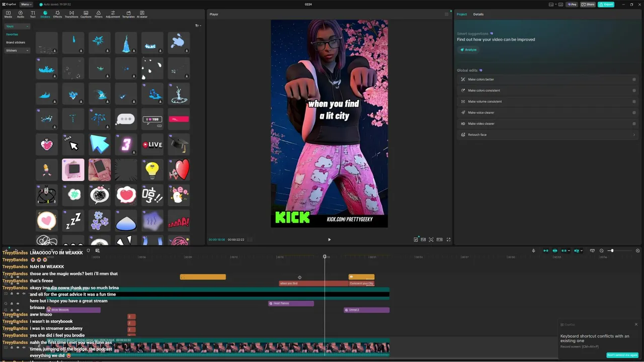Open sticker sort filter dropdown
The height and width of the screenshot is (362, 644).
198,26
